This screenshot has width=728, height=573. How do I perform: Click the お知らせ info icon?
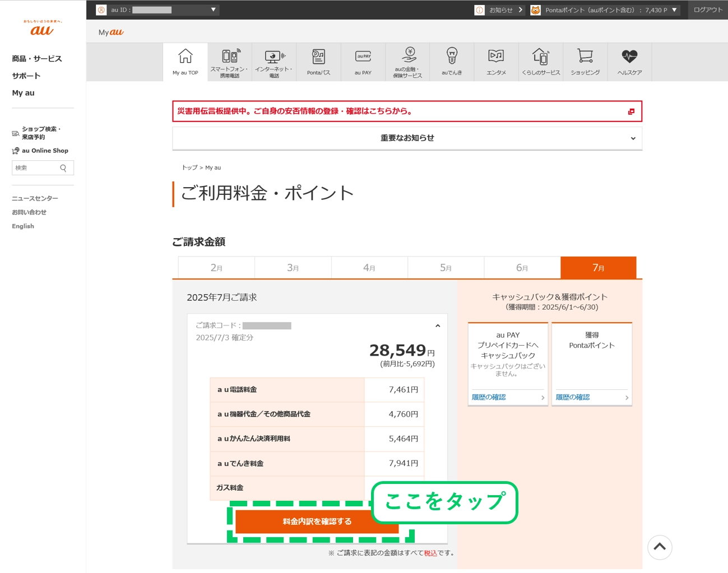click(480, 10)
